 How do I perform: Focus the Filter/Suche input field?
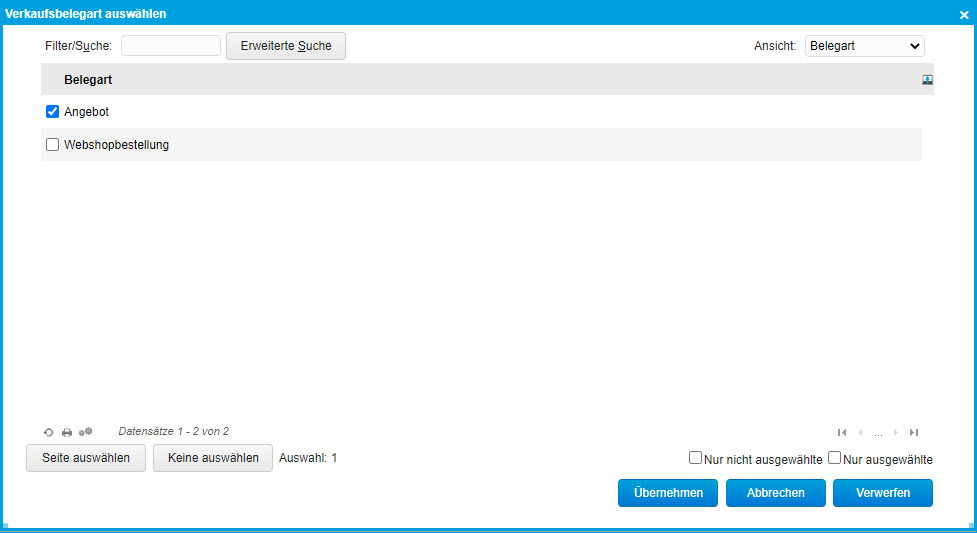(x=171, y=46)
